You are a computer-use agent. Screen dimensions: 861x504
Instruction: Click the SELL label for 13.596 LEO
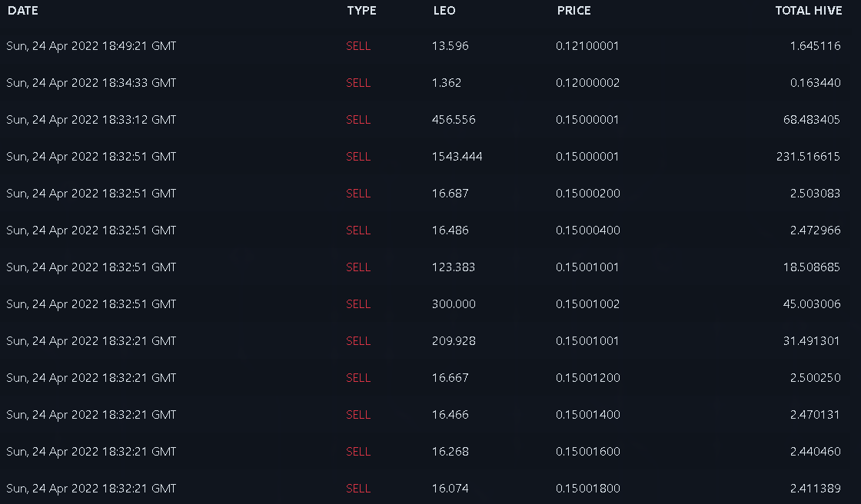tap(358, 46)
